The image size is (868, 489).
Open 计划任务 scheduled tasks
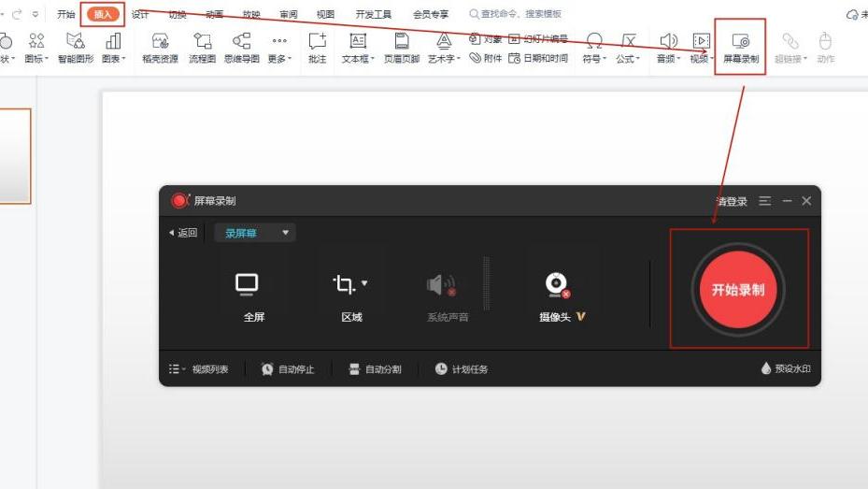click(462, 368)
